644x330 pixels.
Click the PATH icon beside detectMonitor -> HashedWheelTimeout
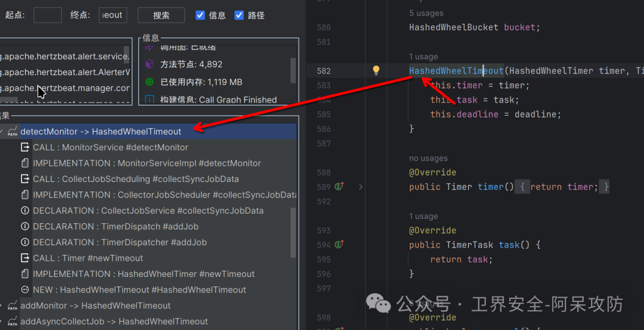coord(13,131)
